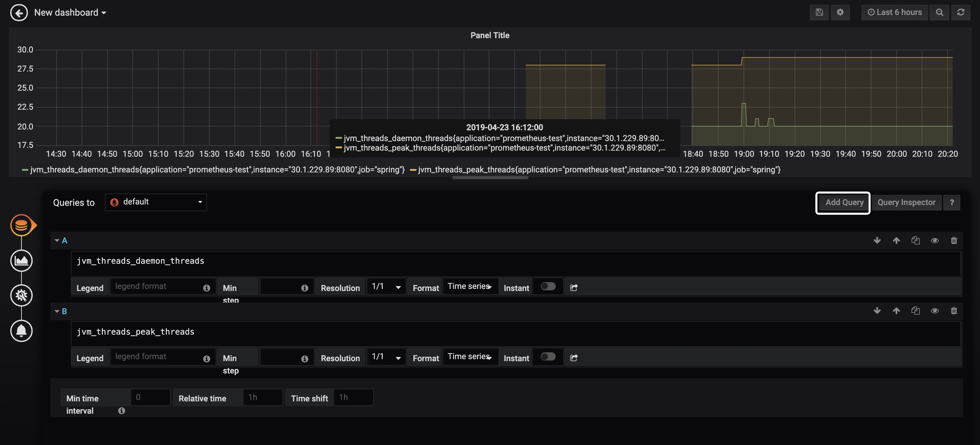Delete query B with the trash icon
This screenshot has height=445, width=980.
pos(954,311)
